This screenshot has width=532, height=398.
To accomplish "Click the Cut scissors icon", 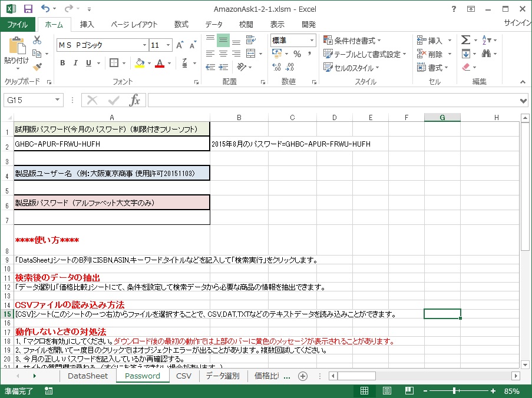I will pos(37,40).
